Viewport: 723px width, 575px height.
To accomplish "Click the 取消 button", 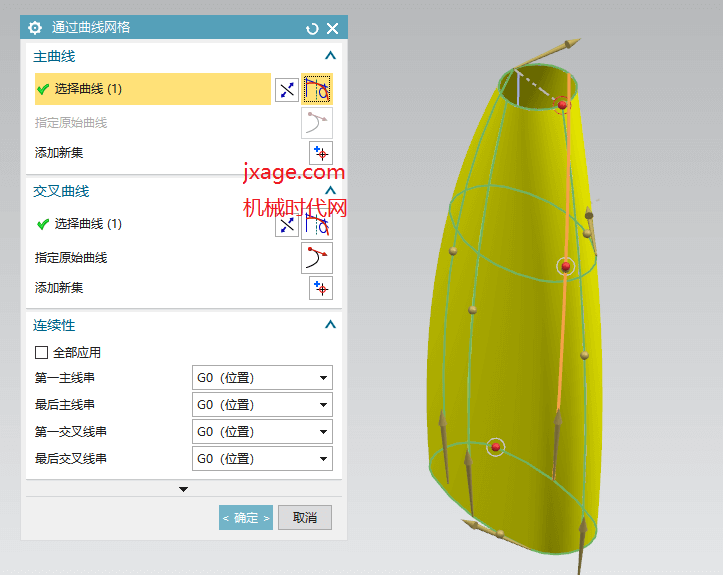I will pyautogui.click(x=305, y=518).
